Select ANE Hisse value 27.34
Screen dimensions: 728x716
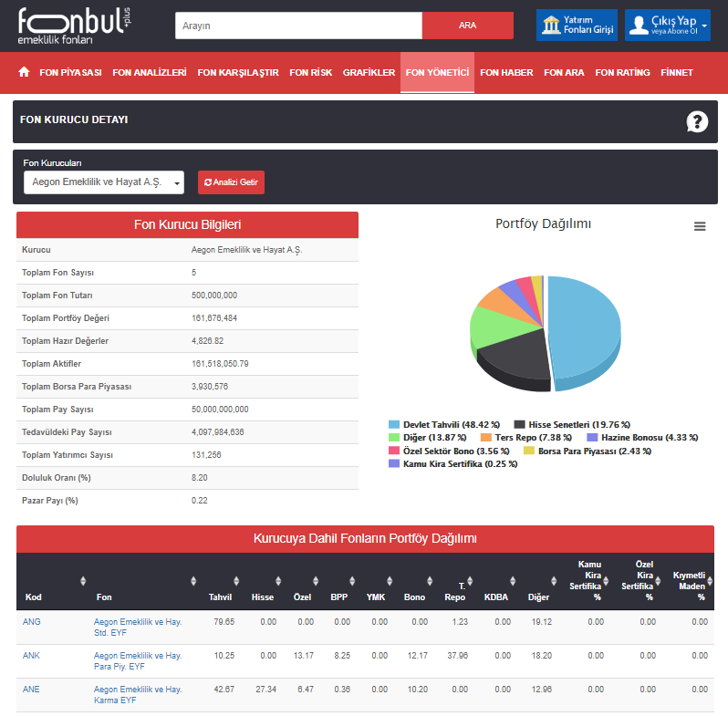coord(265,690)
